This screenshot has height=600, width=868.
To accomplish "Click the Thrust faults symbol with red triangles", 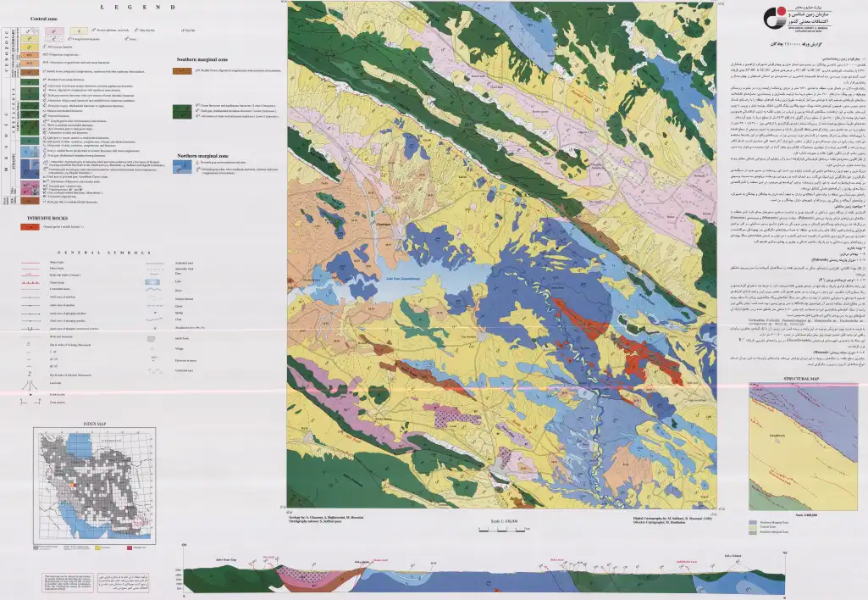I will [x=31, y=282].
